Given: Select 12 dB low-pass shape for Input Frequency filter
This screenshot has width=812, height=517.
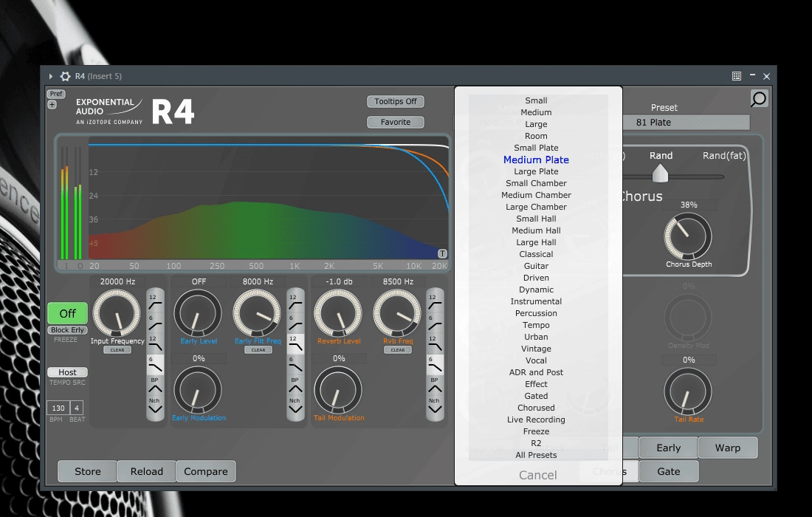Looking at the screenshot, I should tap(155, 343).
